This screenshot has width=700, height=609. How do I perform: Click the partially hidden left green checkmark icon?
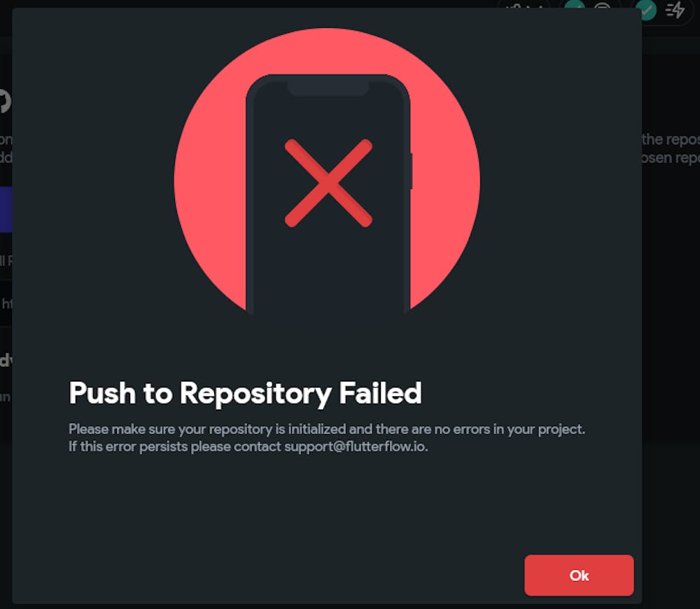point(575,4)
